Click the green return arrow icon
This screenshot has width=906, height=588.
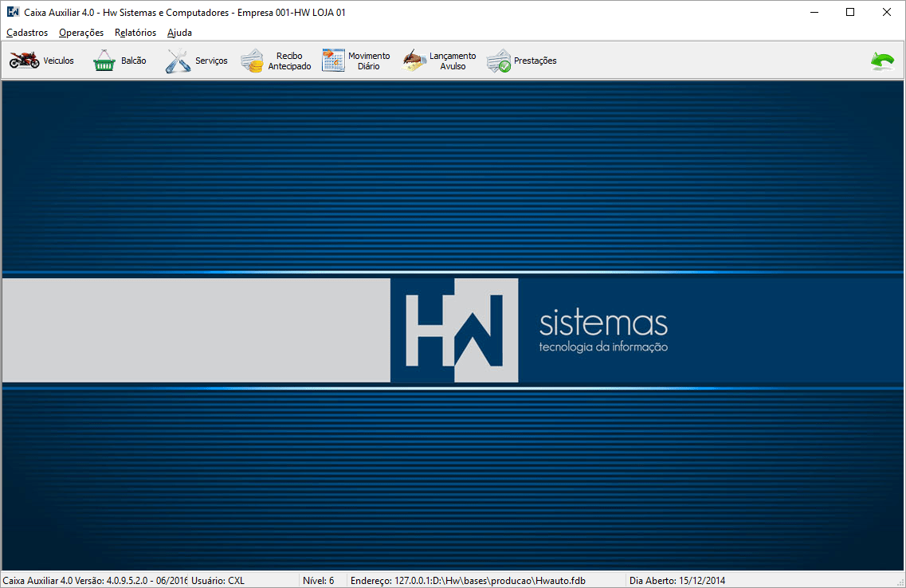coord(882,61)
